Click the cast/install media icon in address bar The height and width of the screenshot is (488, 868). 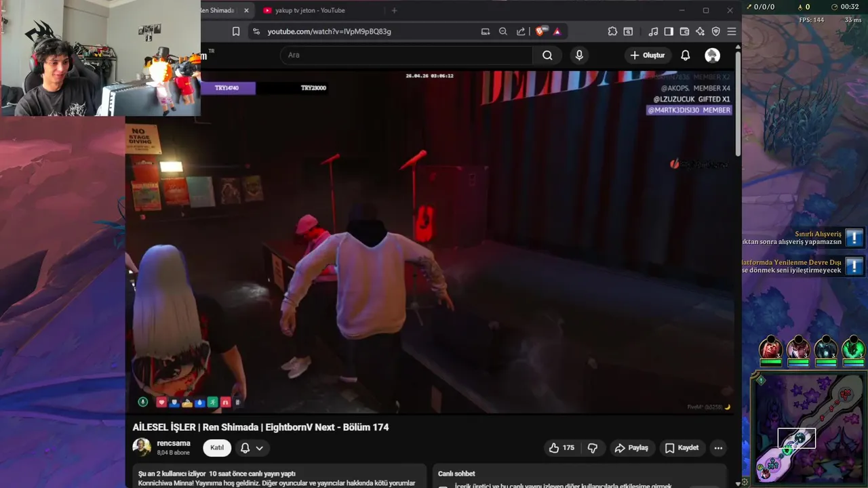click(486, 31)
